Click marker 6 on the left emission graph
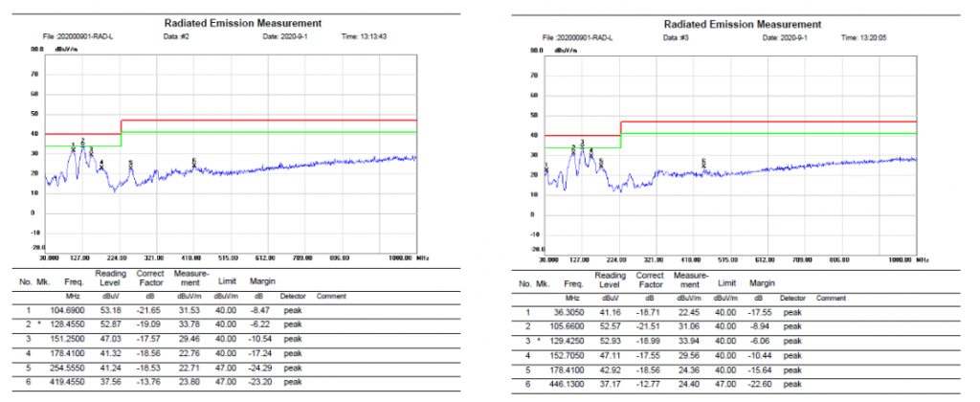 coord(194,163)
